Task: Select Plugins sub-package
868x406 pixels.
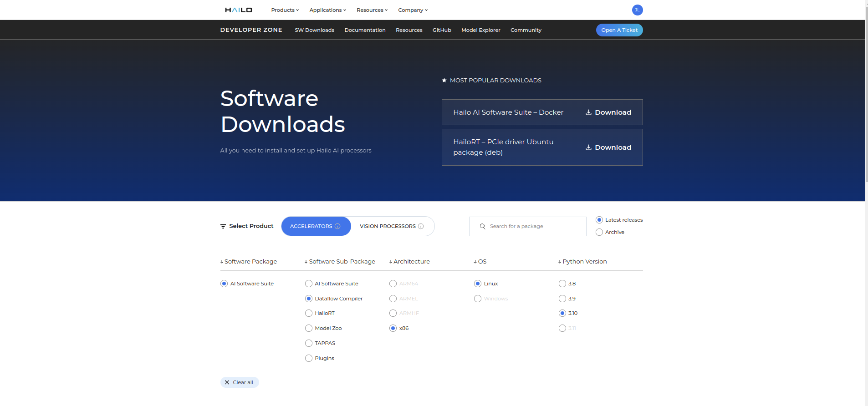Action: pos(309,358)
